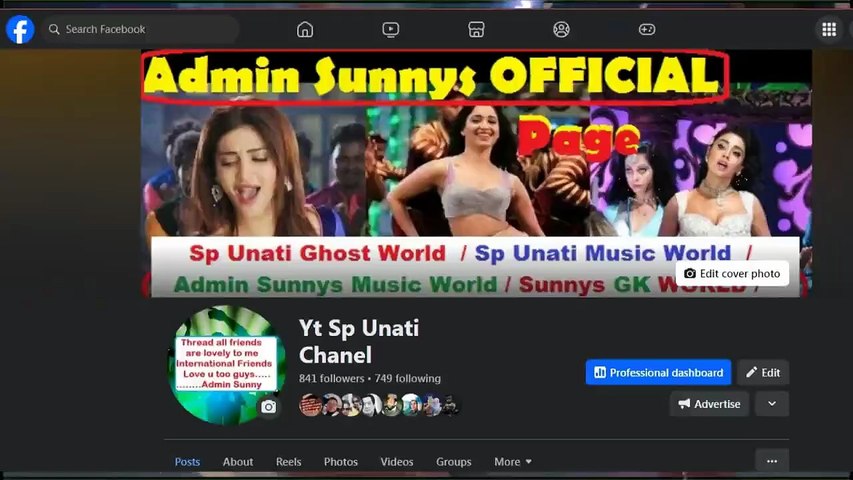Click the Advertise button
Screen dimensions: 853x480
tap(709, 404)
